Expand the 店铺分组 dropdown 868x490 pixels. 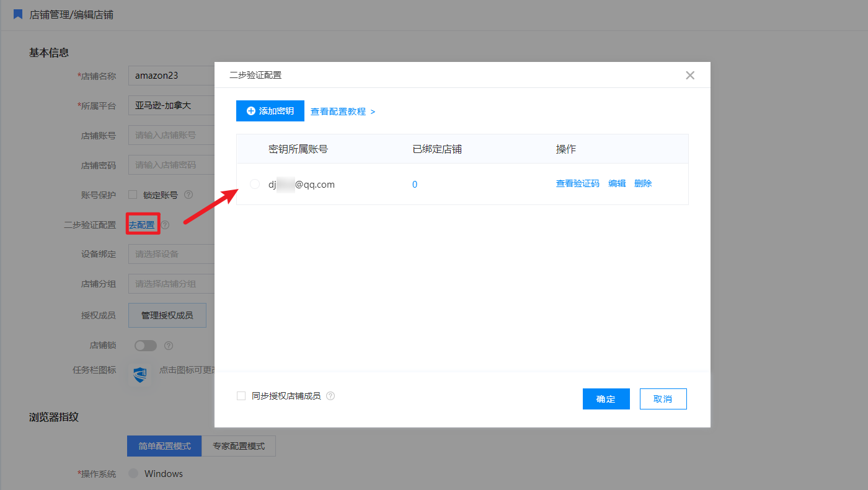pyautogui.click(x=171, y=284)
